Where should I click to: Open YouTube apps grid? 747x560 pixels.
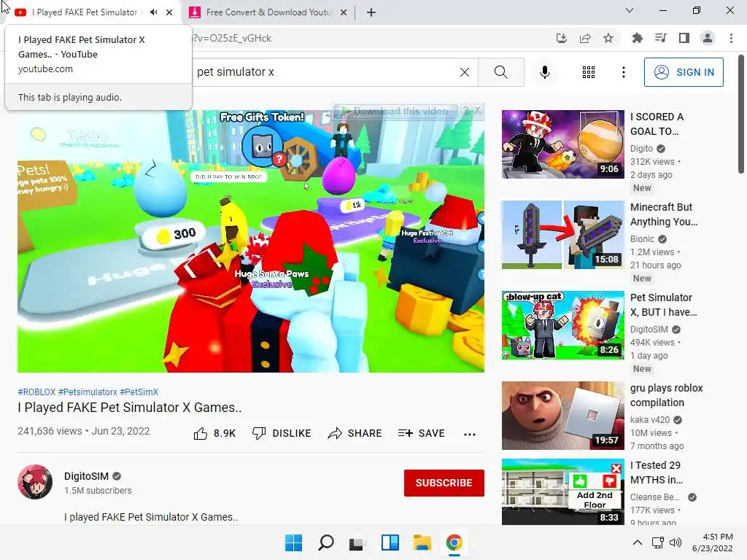point(589,72)
